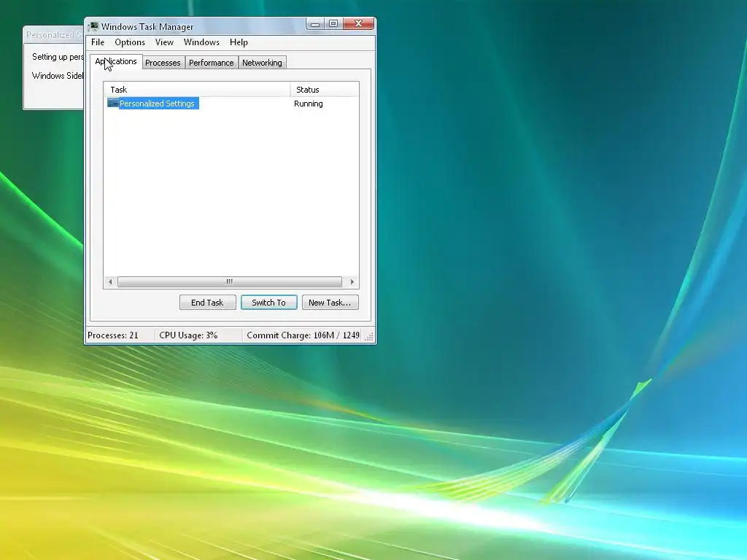Click the Running status cell
Image resolution: width=747 pixels, height=560 pixels.
coord(309,104)
